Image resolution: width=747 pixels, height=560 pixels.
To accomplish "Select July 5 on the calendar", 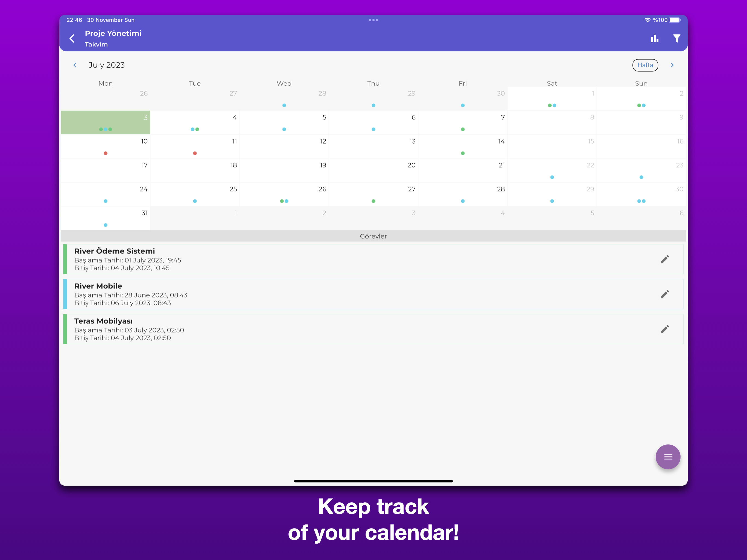I will tap(284, 122).
